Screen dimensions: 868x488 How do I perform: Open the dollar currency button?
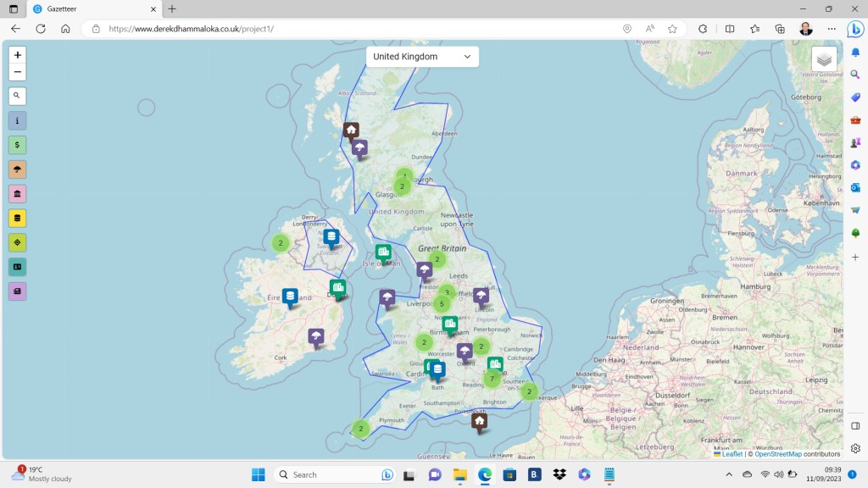click(18, 145)
